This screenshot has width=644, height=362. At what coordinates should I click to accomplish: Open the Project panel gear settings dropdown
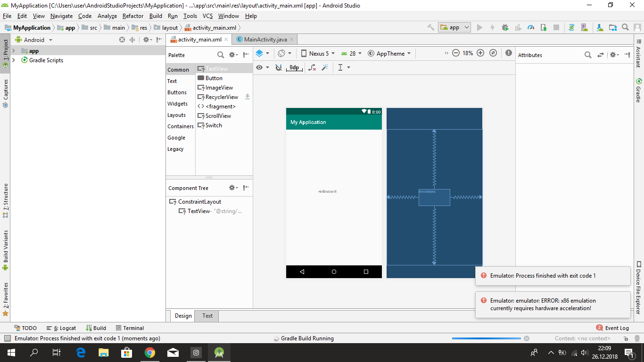[147, 40]
